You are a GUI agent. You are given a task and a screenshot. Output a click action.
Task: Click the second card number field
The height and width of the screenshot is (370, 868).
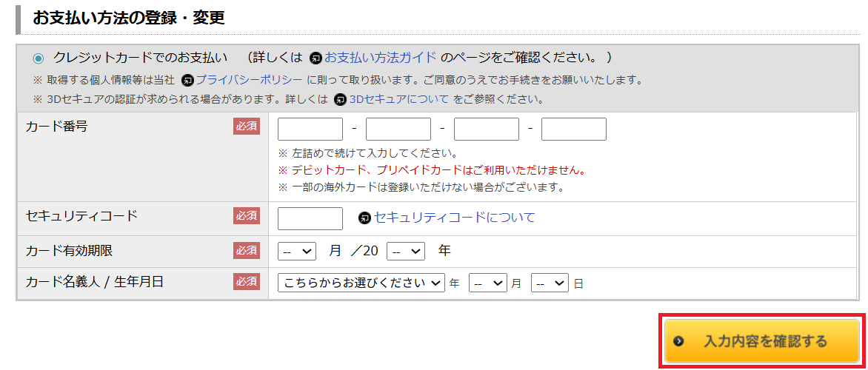[x=398, y=129]
